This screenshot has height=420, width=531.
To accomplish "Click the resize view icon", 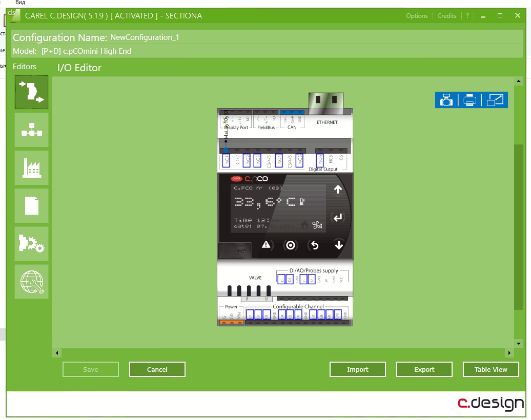I will [x=495, y=100].
